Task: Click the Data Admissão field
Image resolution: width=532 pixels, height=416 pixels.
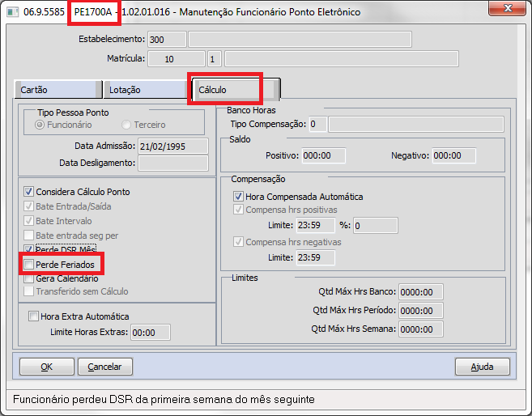Action: (173, 146)
